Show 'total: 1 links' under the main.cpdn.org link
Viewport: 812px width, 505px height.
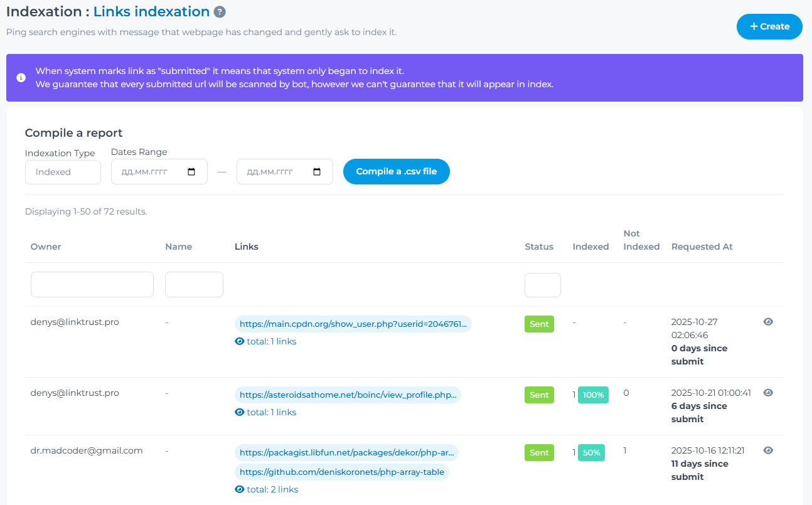tap(265, 341)
